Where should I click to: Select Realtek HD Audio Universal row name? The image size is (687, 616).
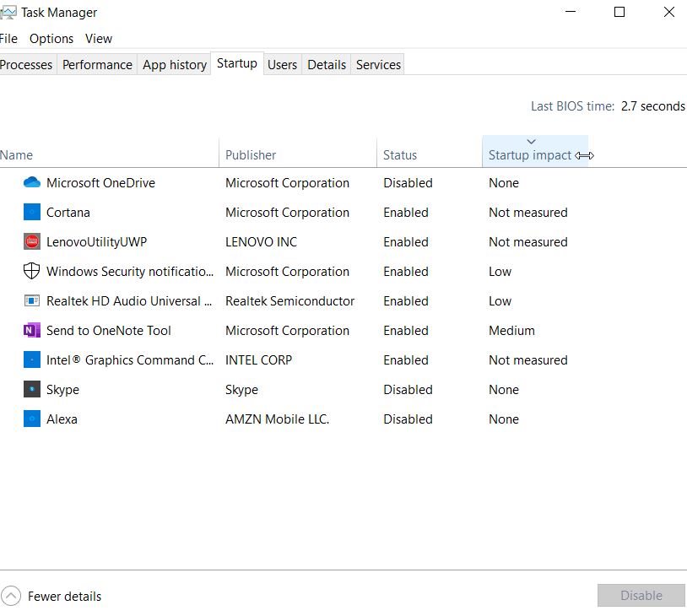coord(129,301)
